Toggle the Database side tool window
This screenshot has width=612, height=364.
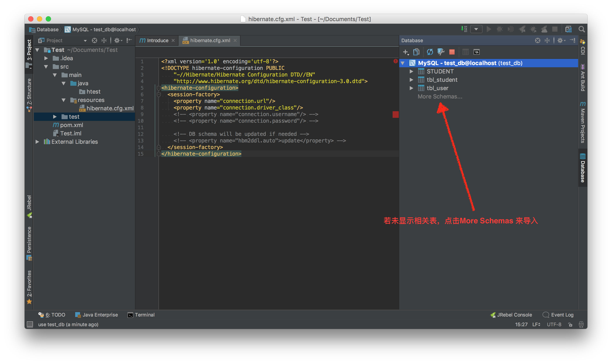point(583,168)
